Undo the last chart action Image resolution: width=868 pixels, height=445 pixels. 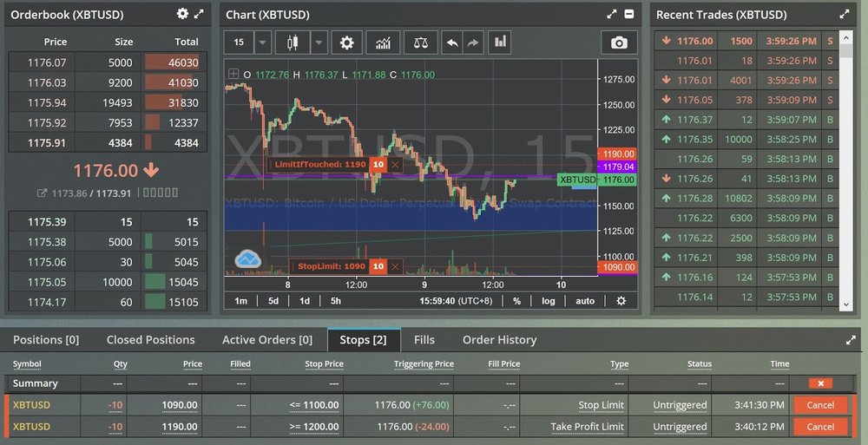[x=452, y=43]
